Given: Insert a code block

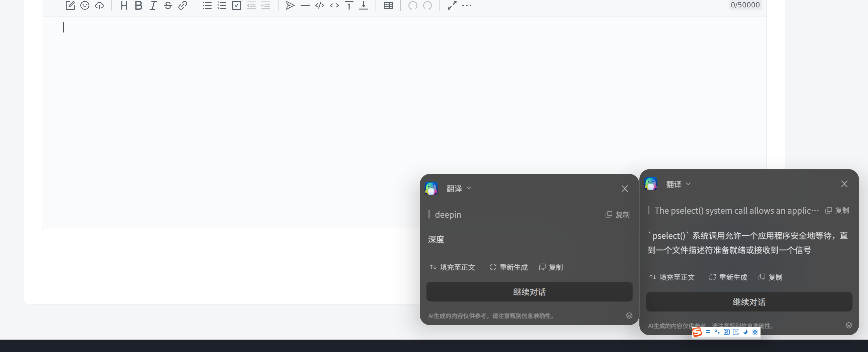Looking at the screenshot, I should [x=319, y=5].
